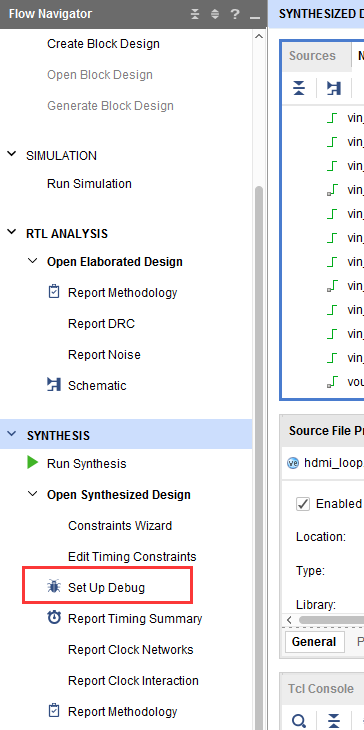The height and width of the screenshot is (730, 364).
Task: Click collapse all icon in Netlist toolbar
Action: 299,88
